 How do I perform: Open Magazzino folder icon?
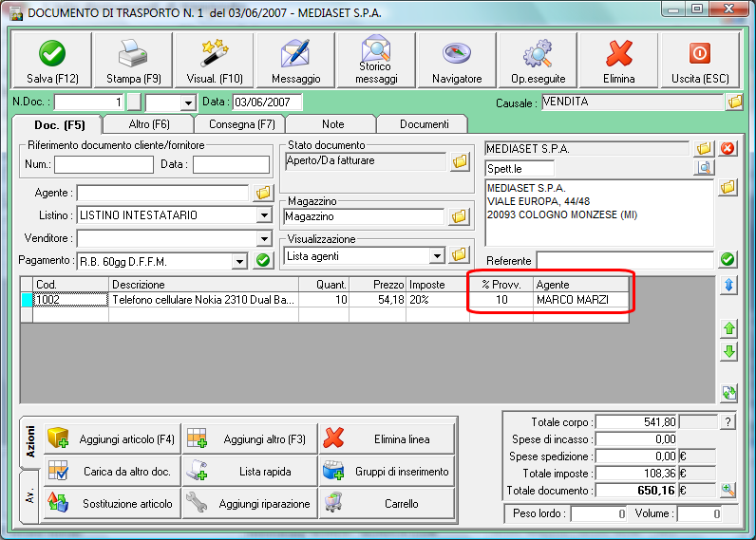pyautogui.click(x=459, y=216)
